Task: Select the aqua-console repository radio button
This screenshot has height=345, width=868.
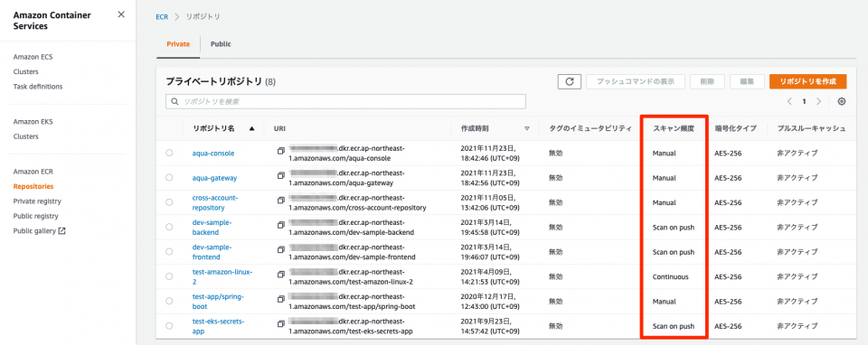Action: pyautogui.click(x=169, y=153)
